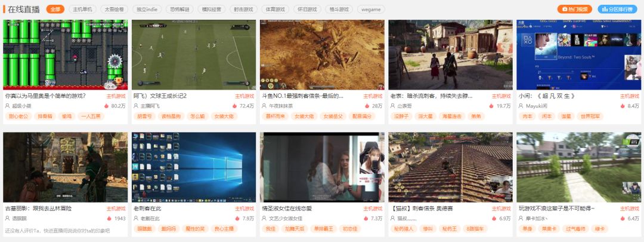Click the 绿卡 tag under 摩卡加冰
Screen dimensions: 644x242
click(x=600, y=229)
